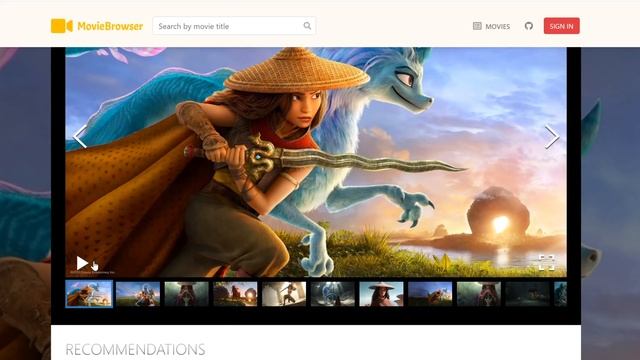Start the gallery slideshow with play button
Image resolution: width=640 pixels, height=360 pixels.
82,263
